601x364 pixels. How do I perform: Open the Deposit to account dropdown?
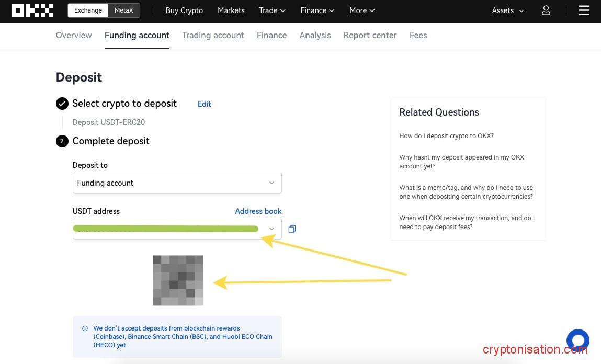point(177,183)
